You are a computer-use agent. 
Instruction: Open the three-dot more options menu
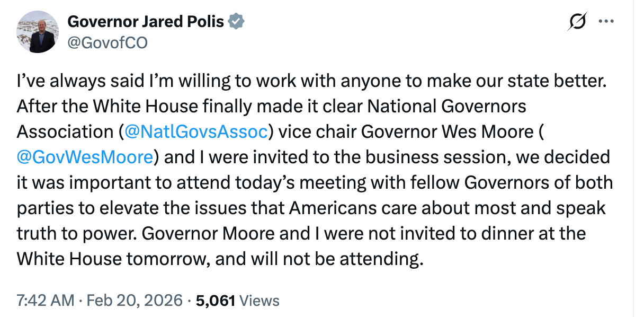pos(605,22)
